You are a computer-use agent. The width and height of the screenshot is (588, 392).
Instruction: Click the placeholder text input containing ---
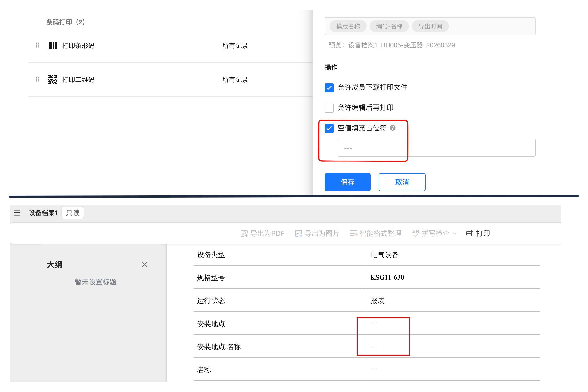coord(436,148)
